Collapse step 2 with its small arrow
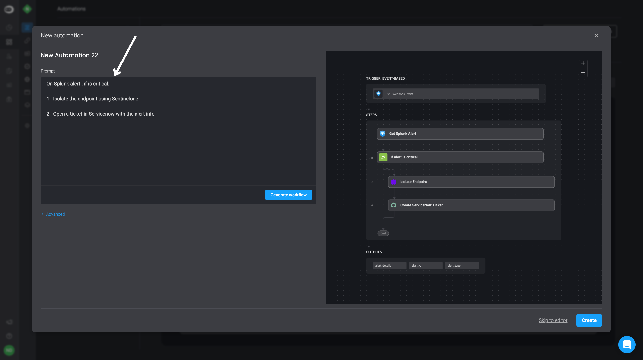644x360 pixels. (370, 158)
